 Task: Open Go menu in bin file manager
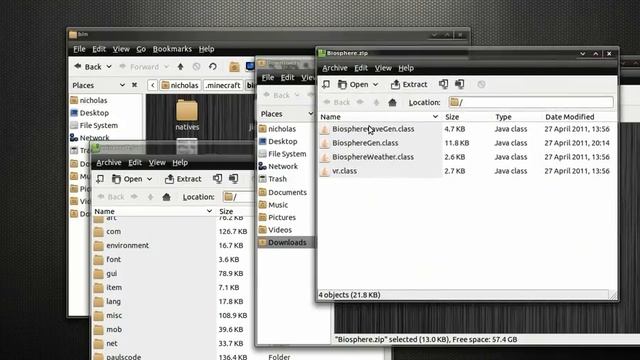pos(141,49)
